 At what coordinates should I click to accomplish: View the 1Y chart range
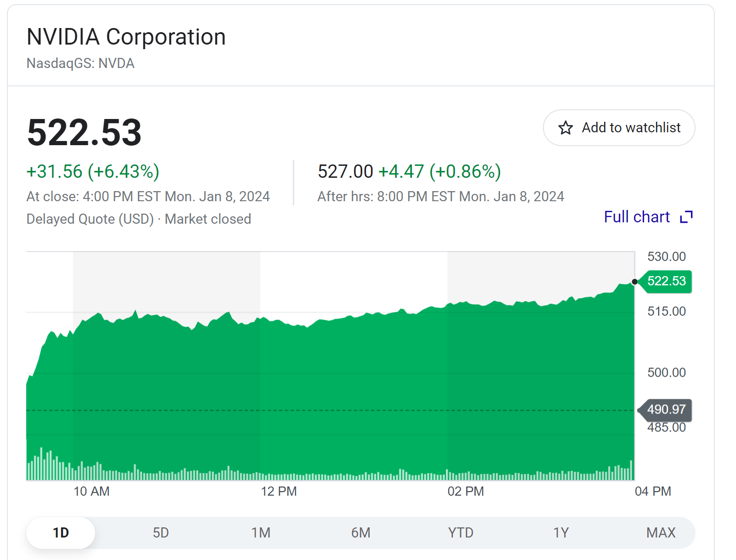[x=561, y=532]
